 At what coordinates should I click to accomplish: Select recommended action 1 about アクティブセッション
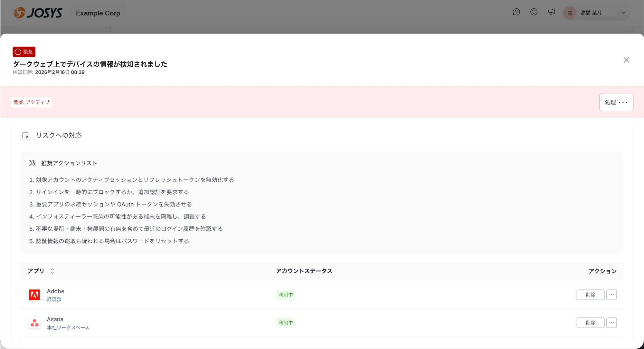pos(132,180)
